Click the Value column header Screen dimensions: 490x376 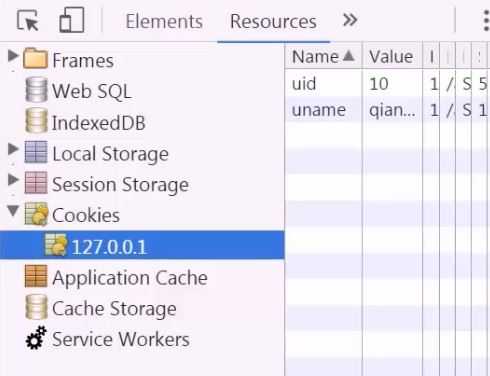(x=392, y=56)
